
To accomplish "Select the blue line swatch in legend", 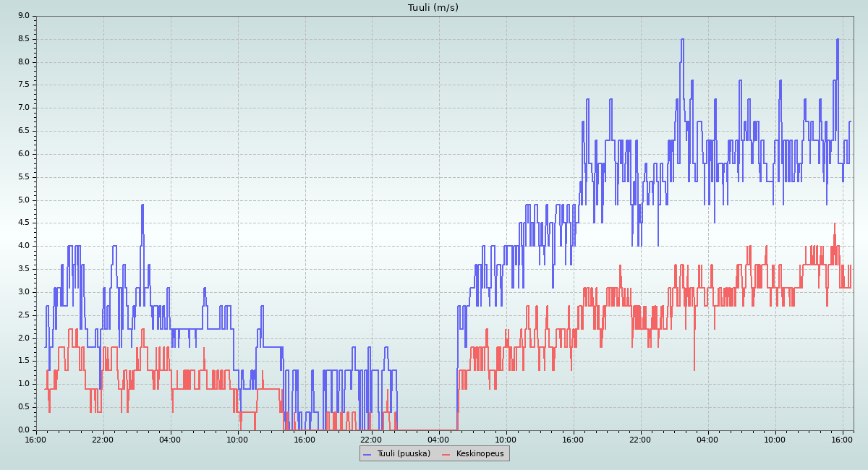I will pos(367,454).
